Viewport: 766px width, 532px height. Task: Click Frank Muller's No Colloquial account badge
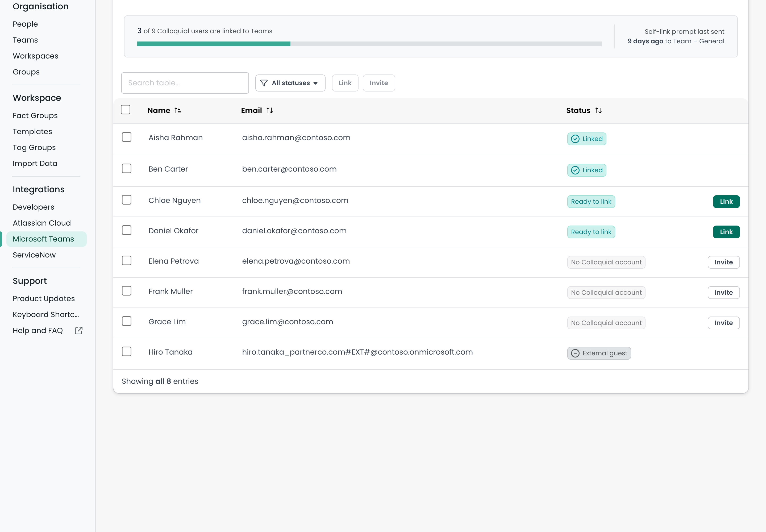[606, 293]
